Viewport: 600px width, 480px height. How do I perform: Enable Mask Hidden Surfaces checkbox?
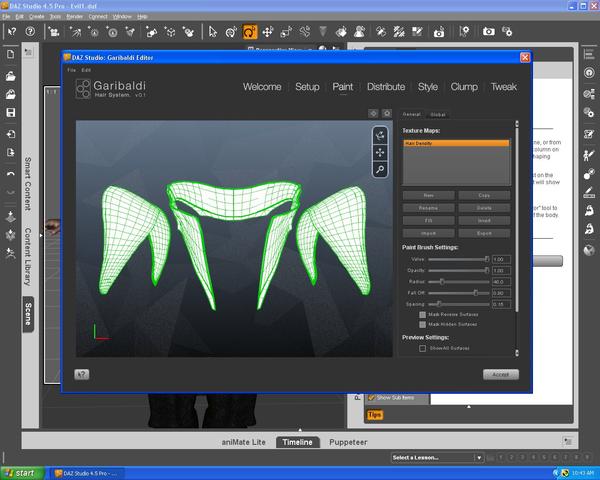click(422, 325)
